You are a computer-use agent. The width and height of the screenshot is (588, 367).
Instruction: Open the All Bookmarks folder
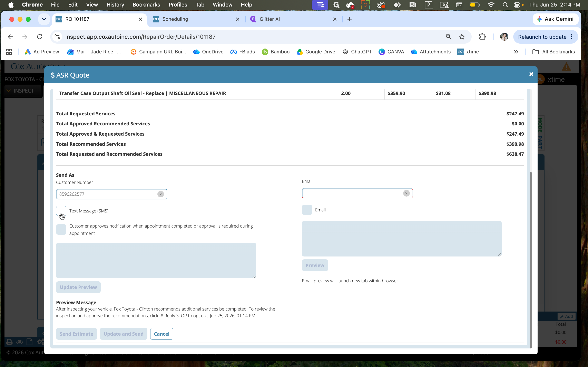[x=553, y=52]
